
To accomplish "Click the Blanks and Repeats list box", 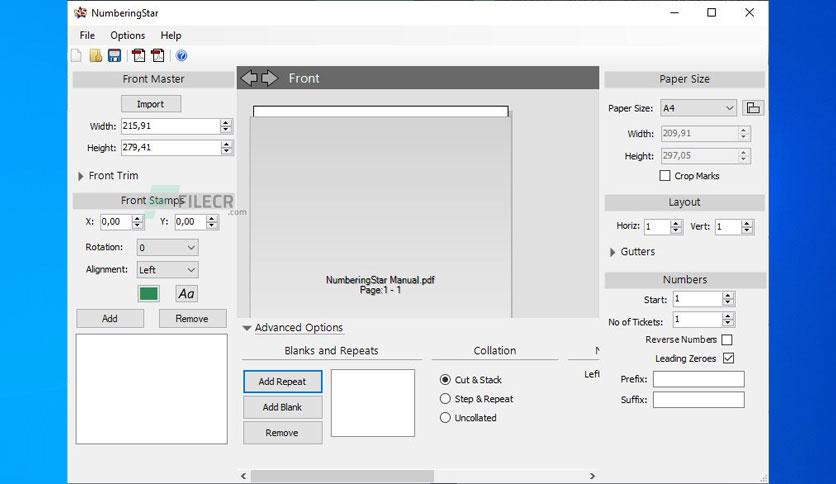I will pyautogui.click(x=373, y=403).
